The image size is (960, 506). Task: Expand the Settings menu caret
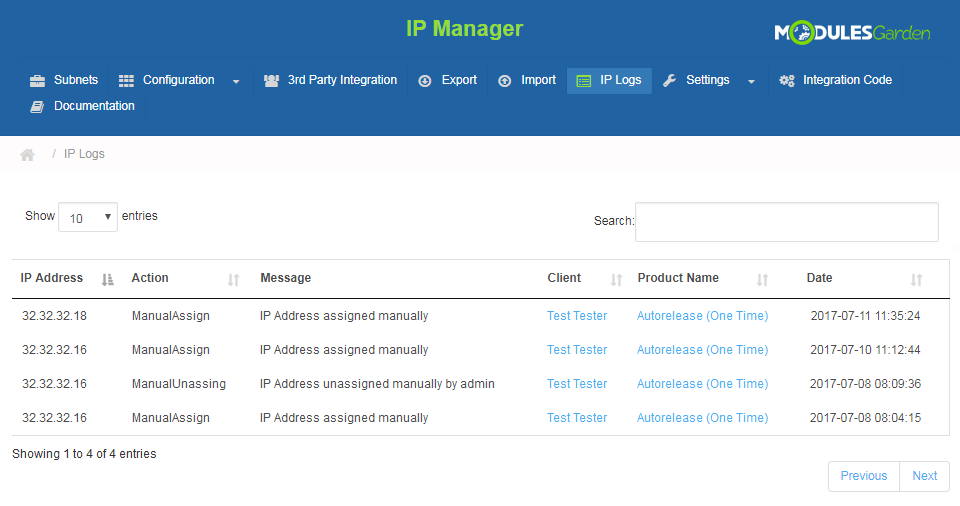[751, 81]
